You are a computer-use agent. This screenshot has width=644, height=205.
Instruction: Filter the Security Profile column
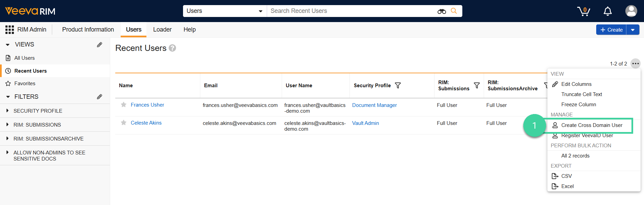coord(398,86)
